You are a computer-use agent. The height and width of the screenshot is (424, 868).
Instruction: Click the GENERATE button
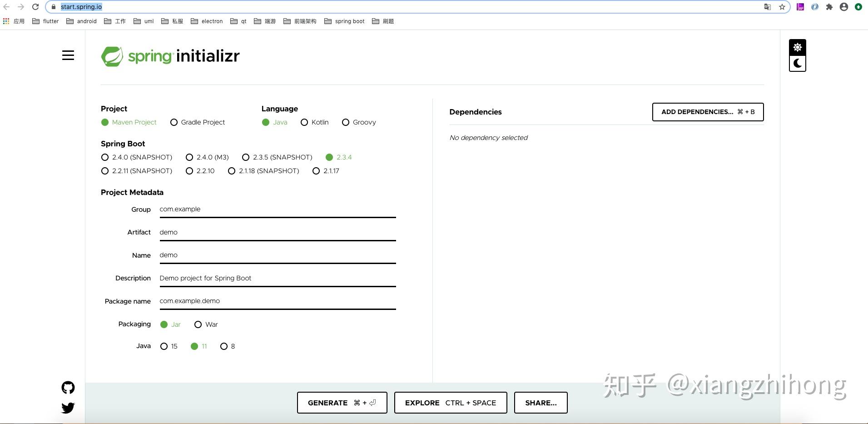(342, 402)
